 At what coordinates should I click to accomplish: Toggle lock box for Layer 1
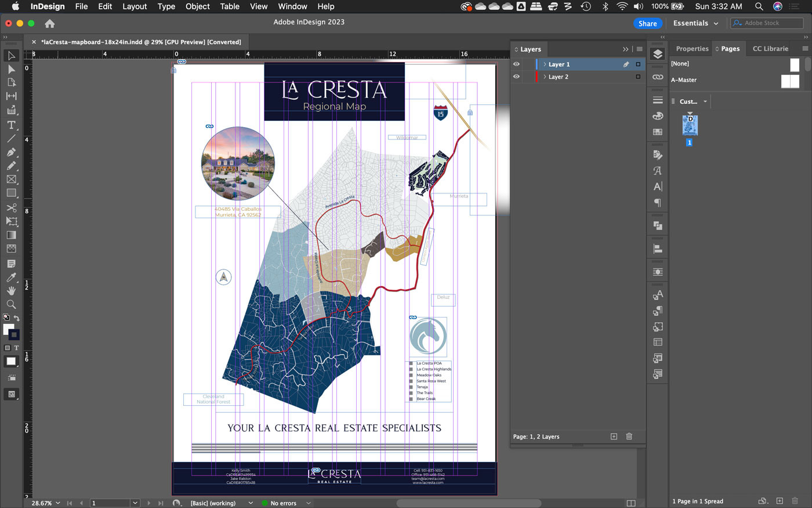click(x=528, y=64)
